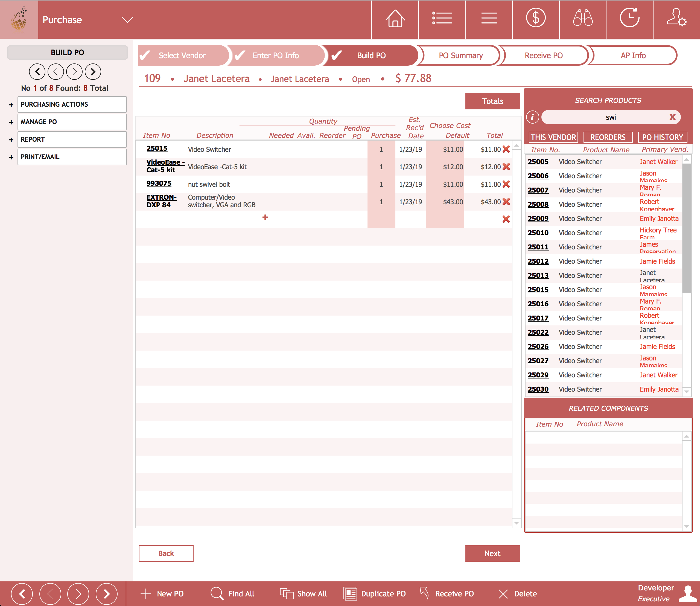Delete the Video Switcher 25015 line
The height and width of the screenshot is (606, 700).
(506, 149)
